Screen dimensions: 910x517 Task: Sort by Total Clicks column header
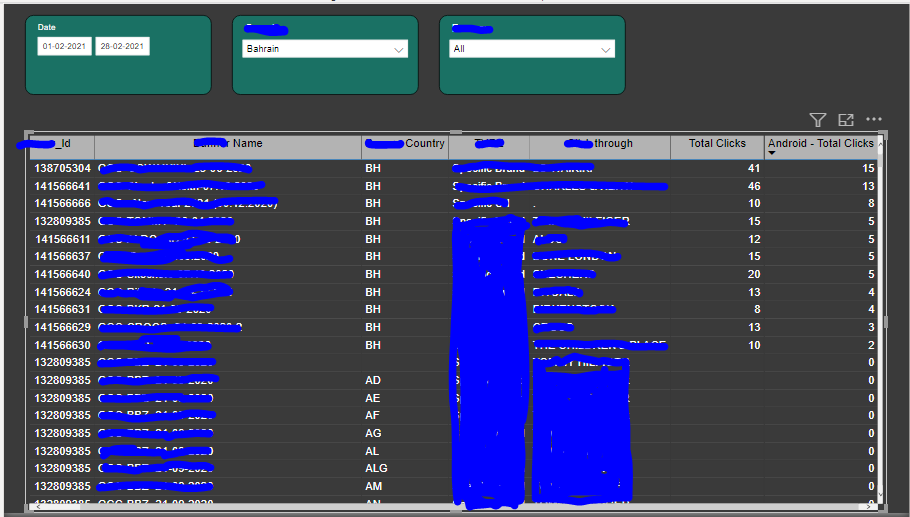717,143
